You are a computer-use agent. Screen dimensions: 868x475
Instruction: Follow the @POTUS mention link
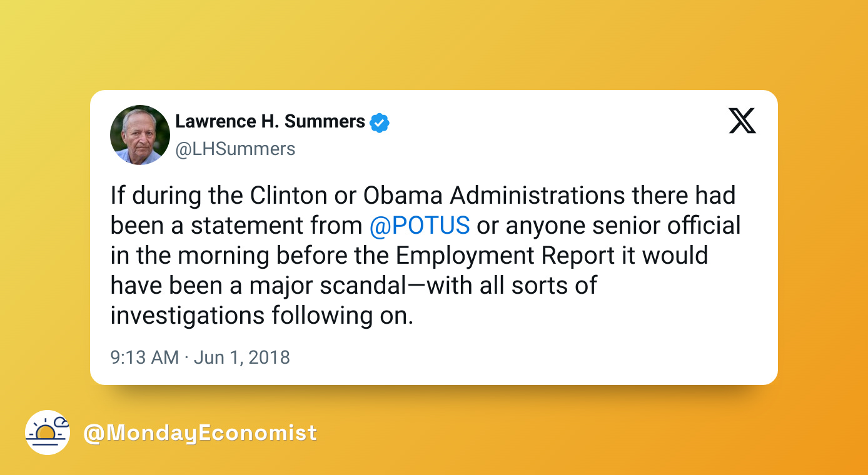420,226
